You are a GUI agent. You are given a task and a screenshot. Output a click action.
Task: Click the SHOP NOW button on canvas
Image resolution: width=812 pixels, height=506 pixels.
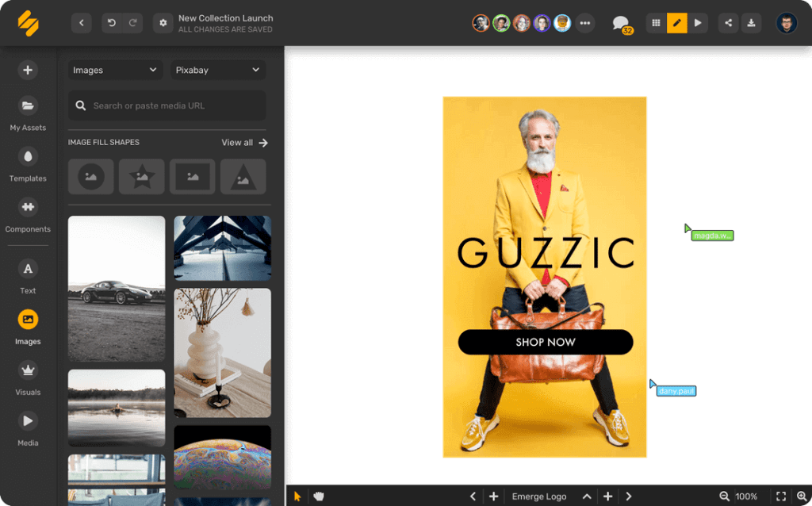[546, 342]
